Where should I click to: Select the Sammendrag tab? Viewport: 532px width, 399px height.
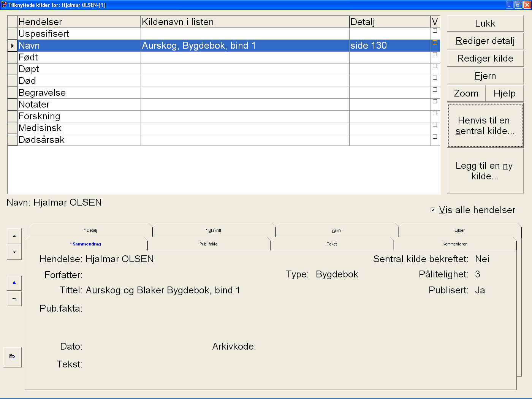pyautogui.click(x=86, y=244)
